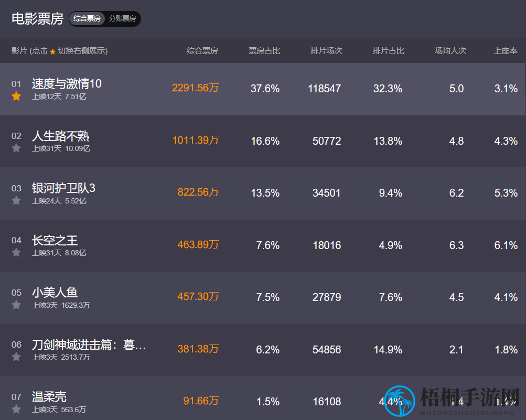
Task: Click the 3.1% seat occupancy value
Action: [x=506, y=89]
